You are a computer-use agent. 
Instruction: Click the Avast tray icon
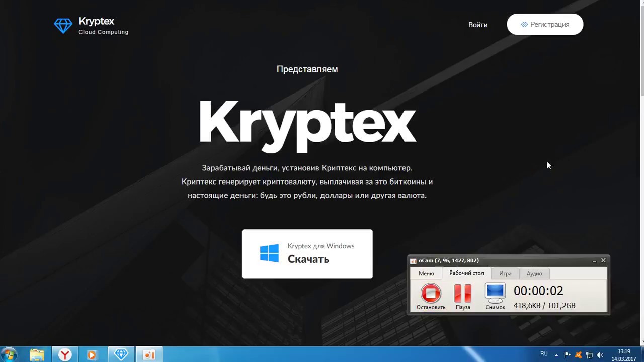pyautogui.click(x=578, y=355)
